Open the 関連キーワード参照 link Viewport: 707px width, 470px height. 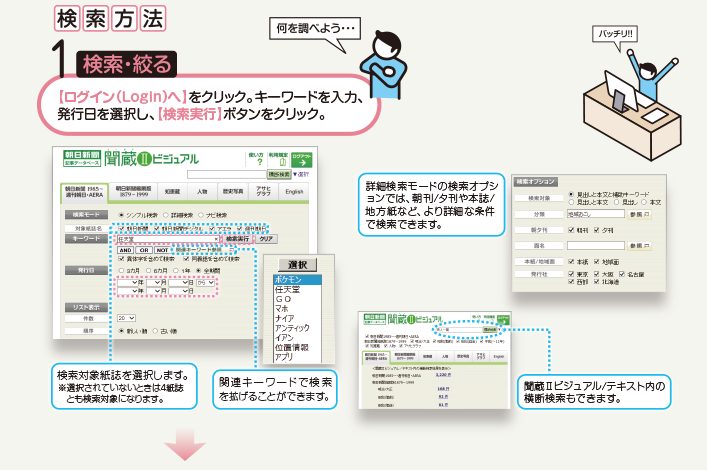click(205, 249)
